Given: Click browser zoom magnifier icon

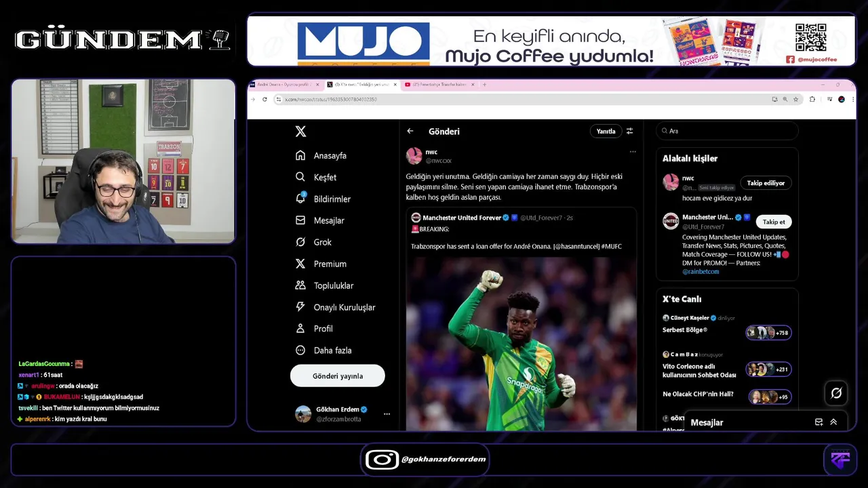Looking at the screenshot, I should [x=785, y=100].
